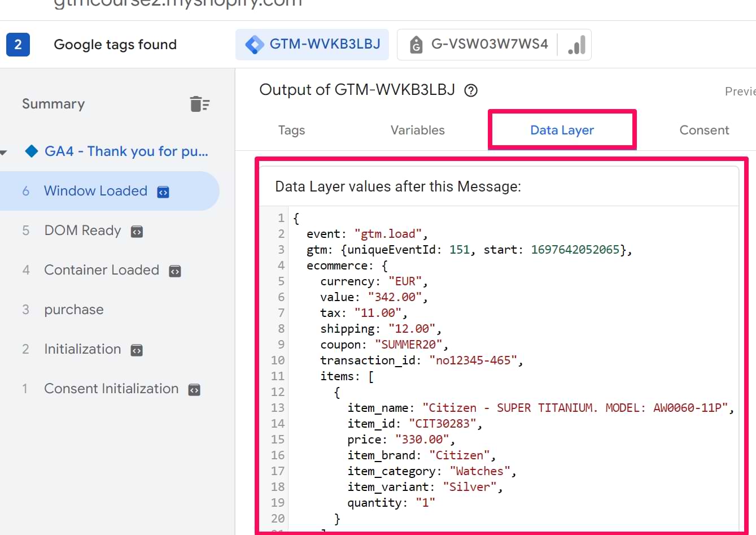Click the API icon beside Window Loaded
Viewport: 756px width, 535px height.
click(x=163, y=192)
